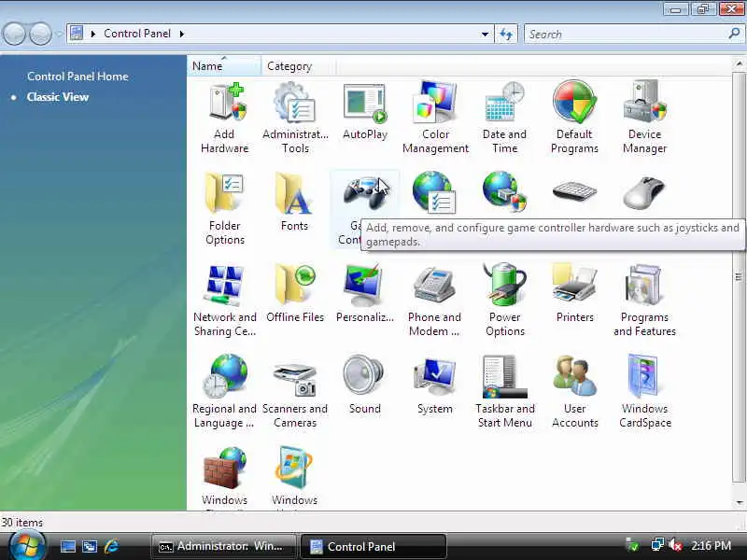Viewport: 747px width, 560px height.
Task: Click the green tray icon beside the network icon
Action: pos(633,545)
